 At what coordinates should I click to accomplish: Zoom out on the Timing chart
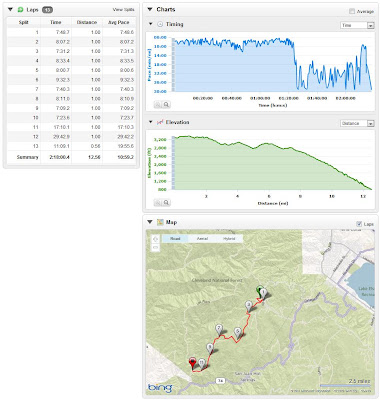pyautogui.click(x=158, y=105)
